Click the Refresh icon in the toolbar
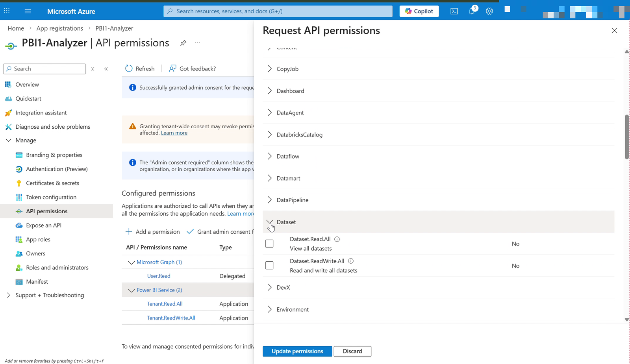This screenshot has width=630, height=364. point(129,68)
